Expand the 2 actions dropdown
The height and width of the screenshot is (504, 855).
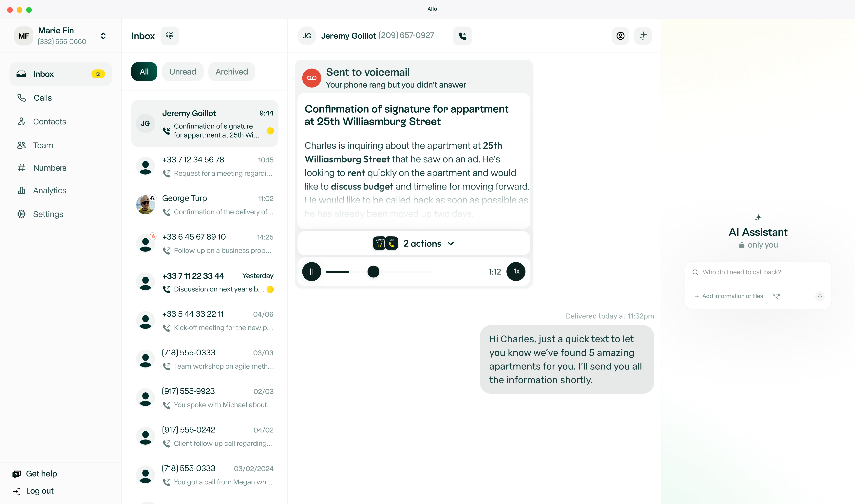coord(428,244)
